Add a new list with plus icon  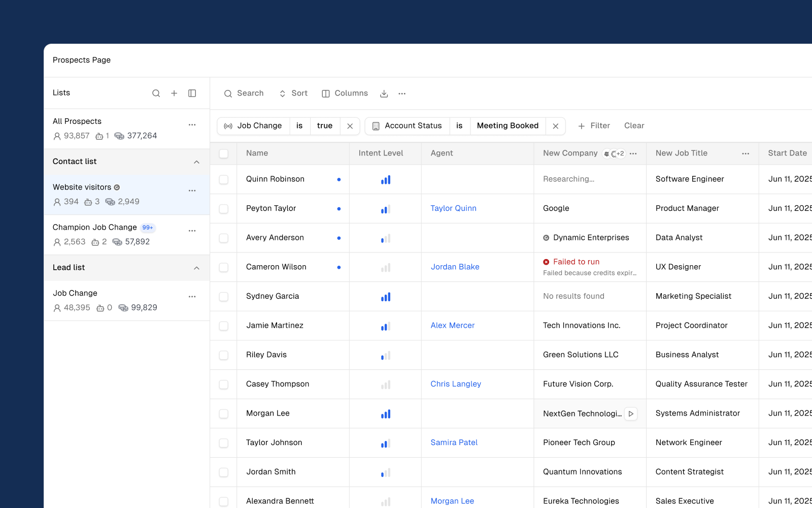point(174,93)
